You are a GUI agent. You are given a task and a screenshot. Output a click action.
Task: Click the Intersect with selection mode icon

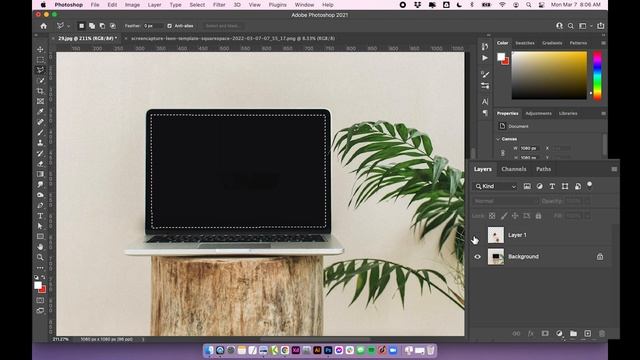pyautogui.click(x=113, y=26)
